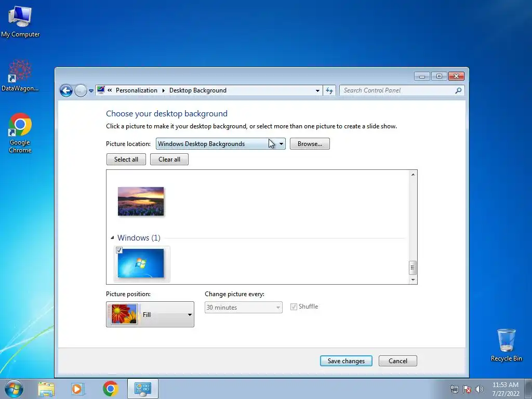Select the sunset lake wallpaper thumbnail
This screenshot has width=532, height=399.
[141, 201]
